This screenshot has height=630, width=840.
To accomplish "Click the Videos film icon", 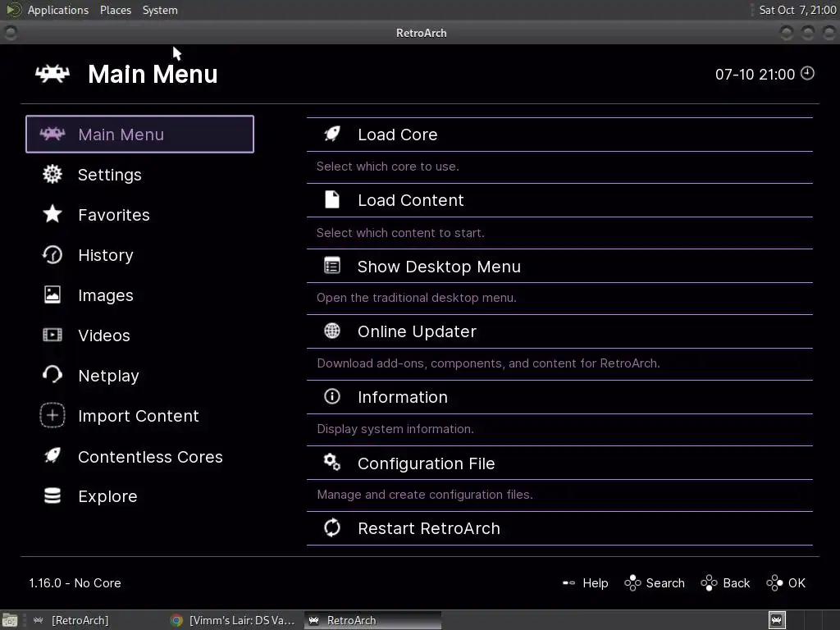I will (52, 335).
